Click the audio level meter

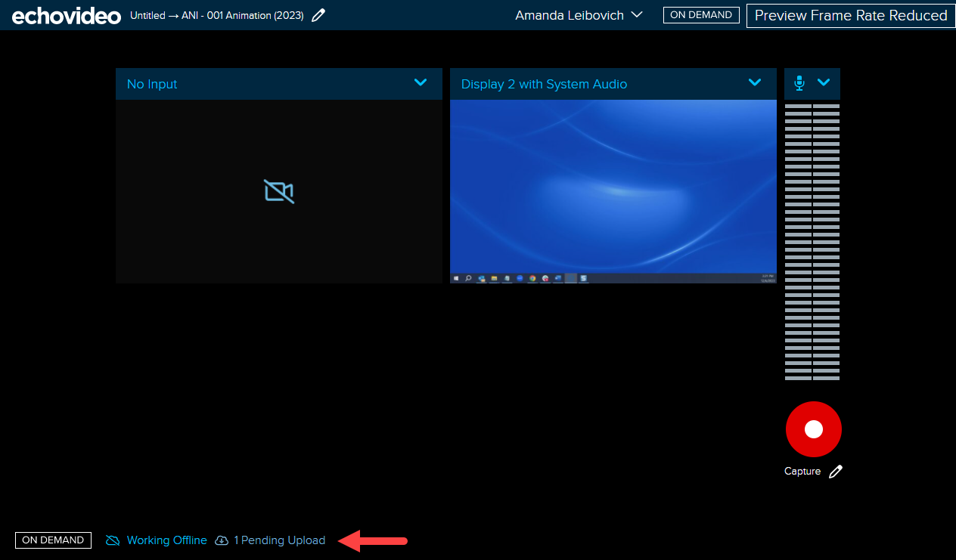[x=812, y=242]
